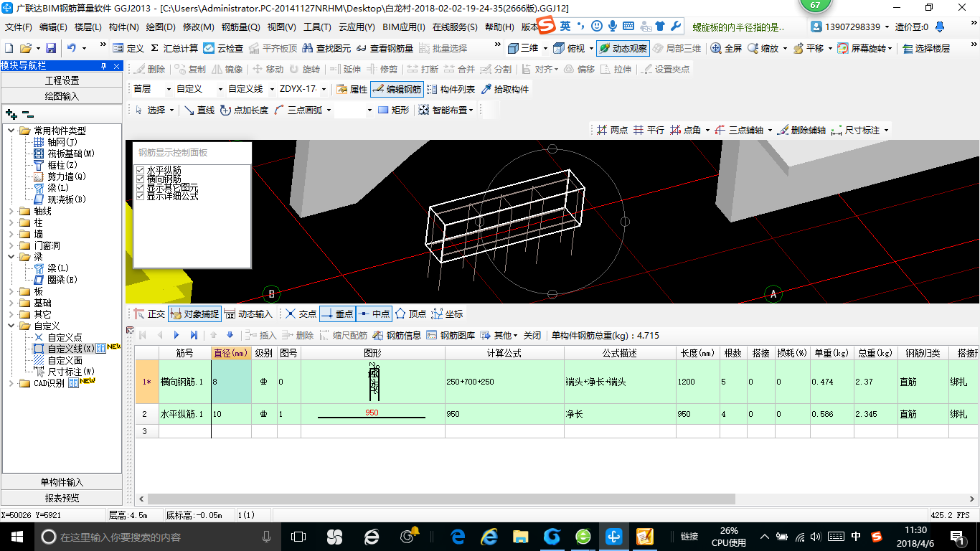
Task: Click 单构件输入 button
Action: tap(62, 482)
